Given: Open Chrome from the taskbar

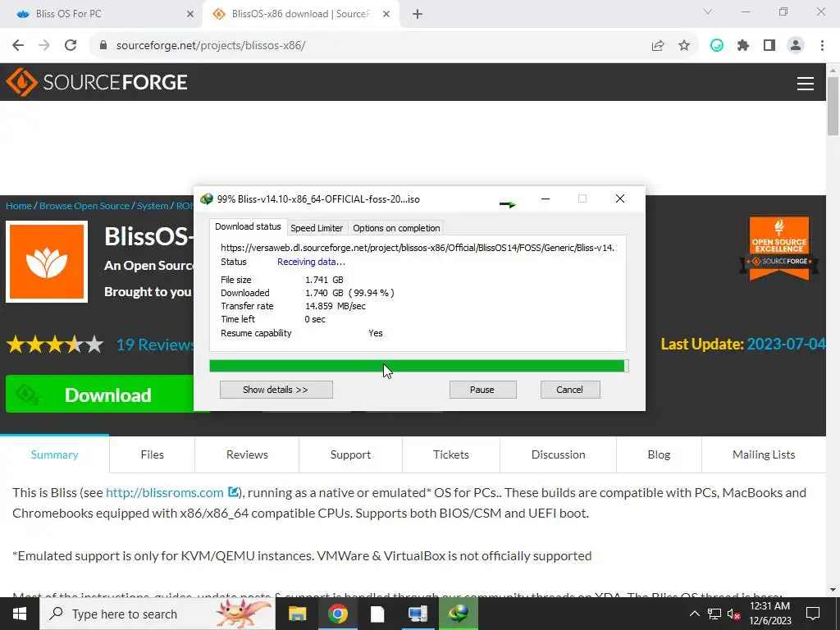Looking at the screenshot, I should 337,614.
